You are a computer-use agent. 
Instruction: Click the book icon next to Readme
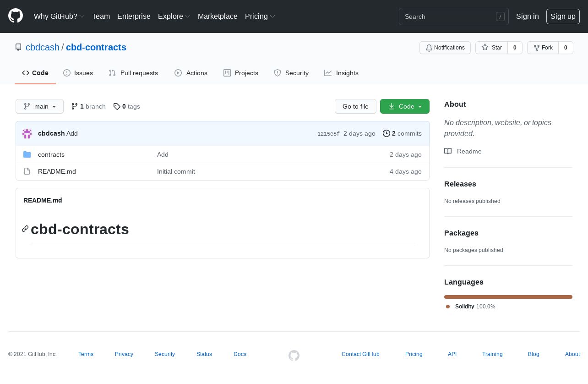click(x=448, y=151)
